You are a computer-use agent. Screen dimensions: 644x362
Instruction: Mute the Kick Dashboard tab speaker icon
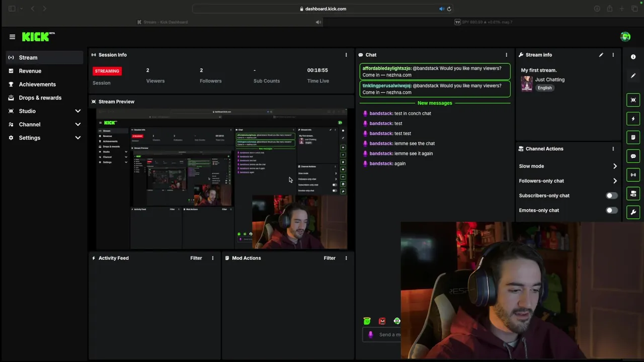[x=318, y=22]
